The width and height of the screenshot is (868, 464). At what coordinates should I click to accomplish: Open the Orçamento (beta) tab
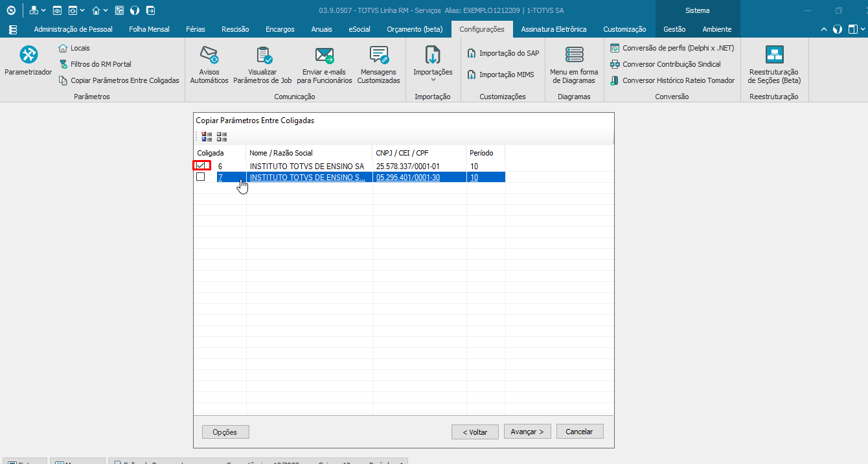click(x=415, y=29)
